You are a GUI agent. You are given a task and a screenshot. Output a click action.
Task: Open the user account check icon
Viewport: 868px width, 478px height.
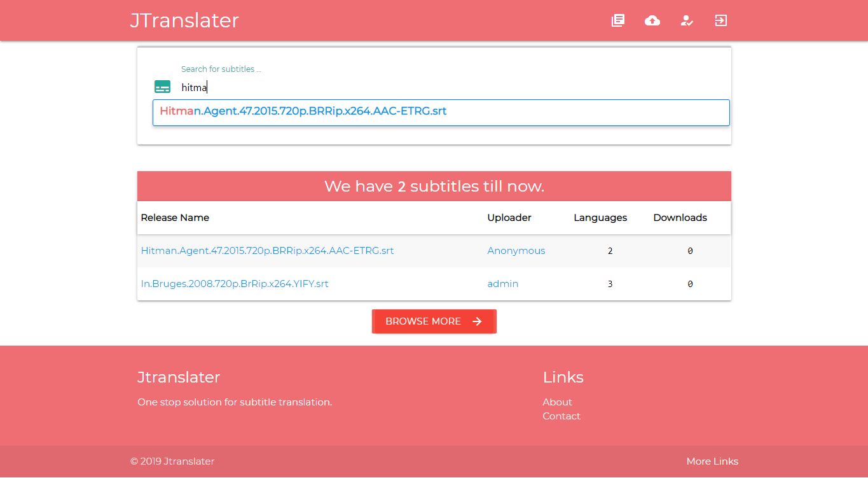pos(687,20)
